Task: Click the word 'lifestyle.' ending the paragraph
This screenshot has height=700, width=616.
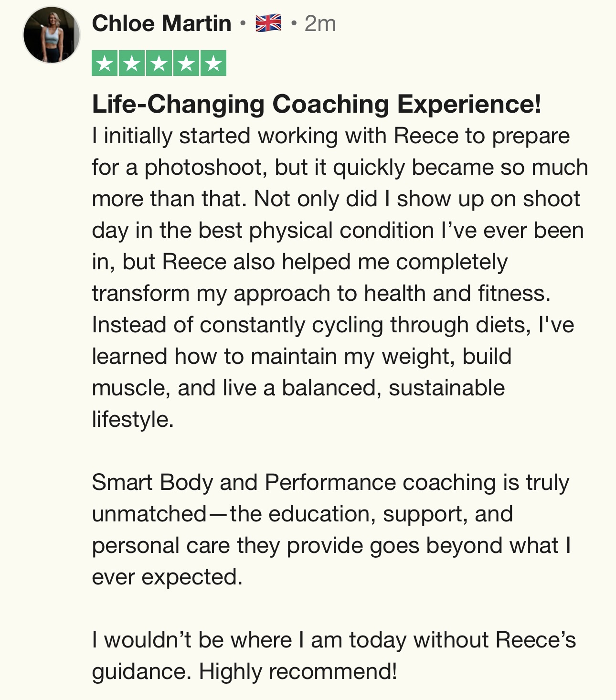Action: pos(132,420)
